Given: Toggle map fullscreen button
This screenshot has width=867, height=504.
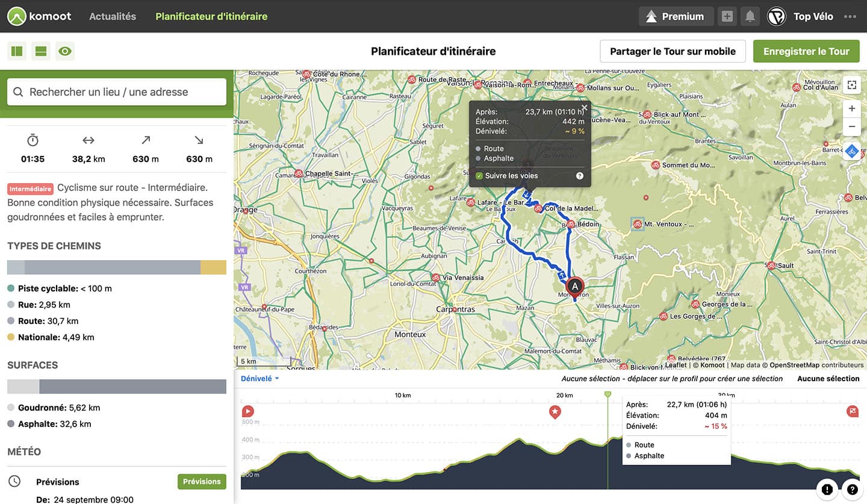Looking at the screenshot, I should (851, 85).
